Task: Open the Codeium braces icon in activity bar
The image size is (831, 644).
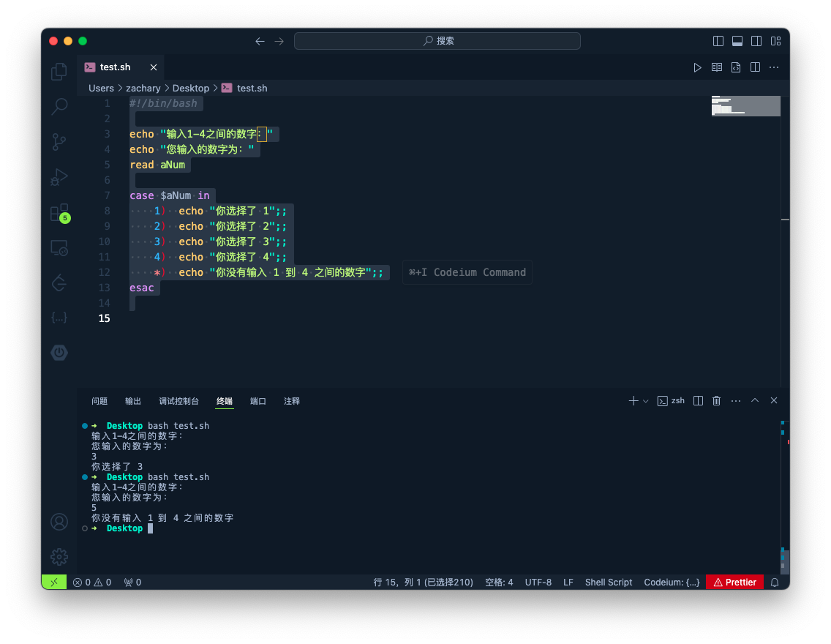Action: coord(59,318)
